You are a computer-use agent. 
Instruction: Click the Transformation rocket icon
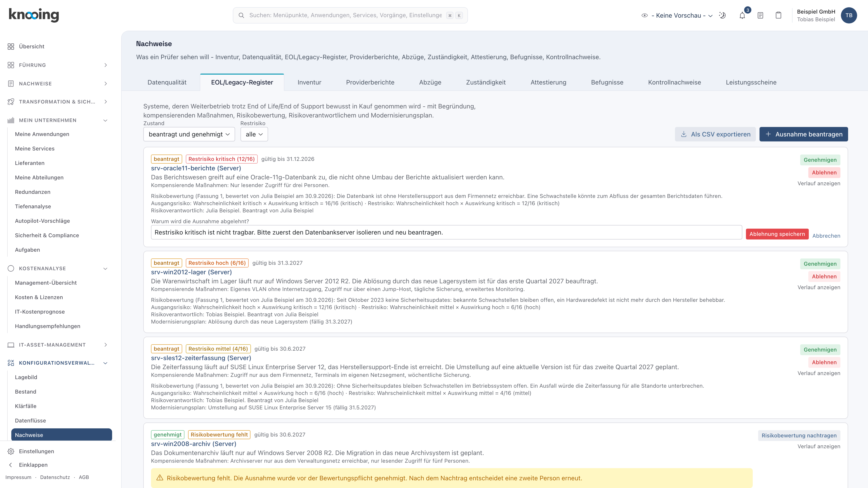(x=11, y=102)
